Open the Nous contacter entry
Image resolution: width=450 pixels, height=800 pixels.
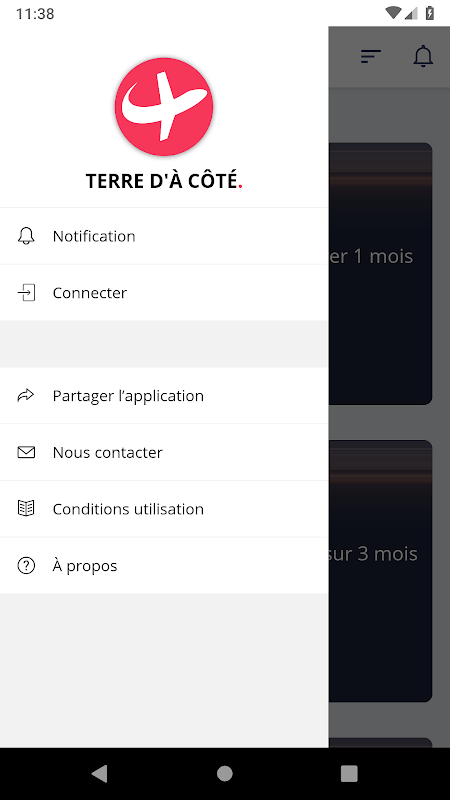[x=164, y=452]
